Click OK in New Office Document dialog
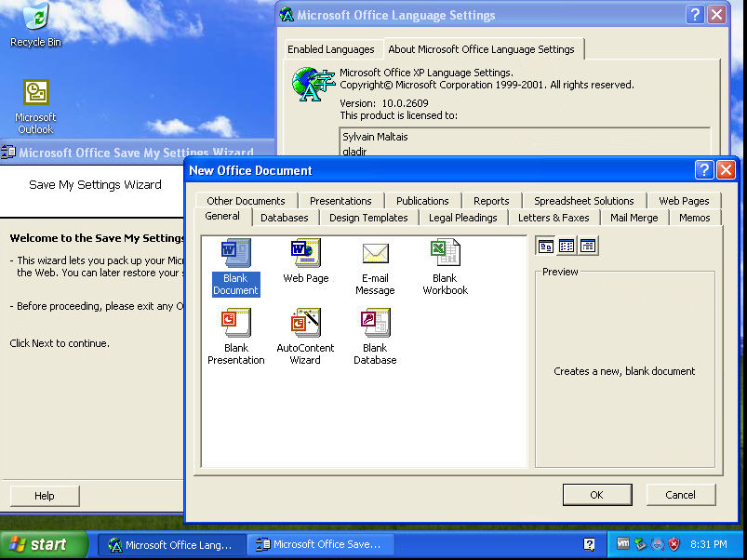 (x=596, y=495)
